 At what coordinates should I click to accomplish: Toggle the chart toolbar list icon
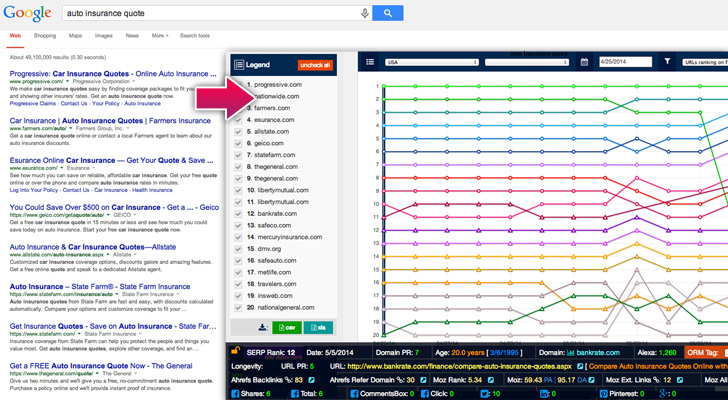(370, 62)
